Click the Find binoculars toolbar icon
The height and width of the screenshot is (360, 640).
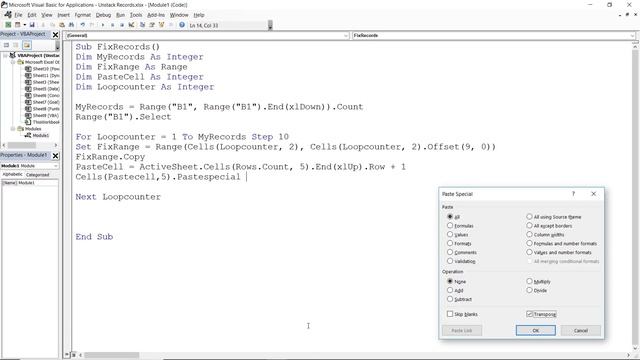pos(71,25)
